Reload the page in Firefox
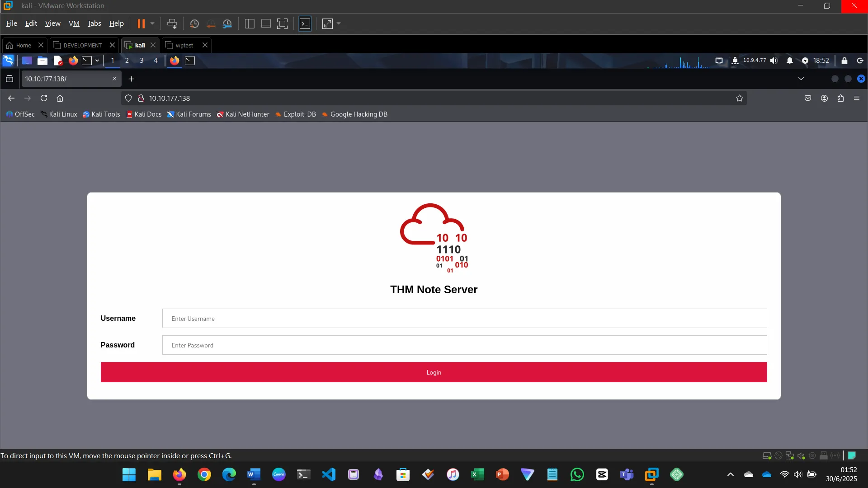Image resolution: width=868 pixels, height=488 pixels. click(x=44, y=98)
